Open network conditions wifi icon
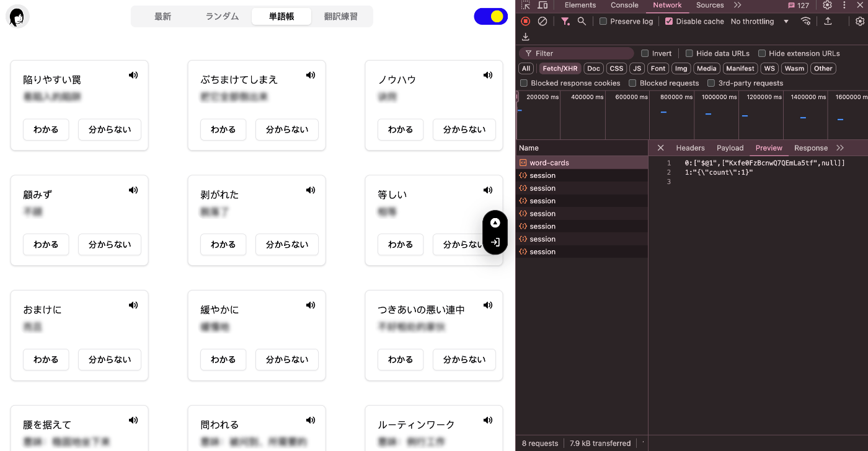 point(806,21)
